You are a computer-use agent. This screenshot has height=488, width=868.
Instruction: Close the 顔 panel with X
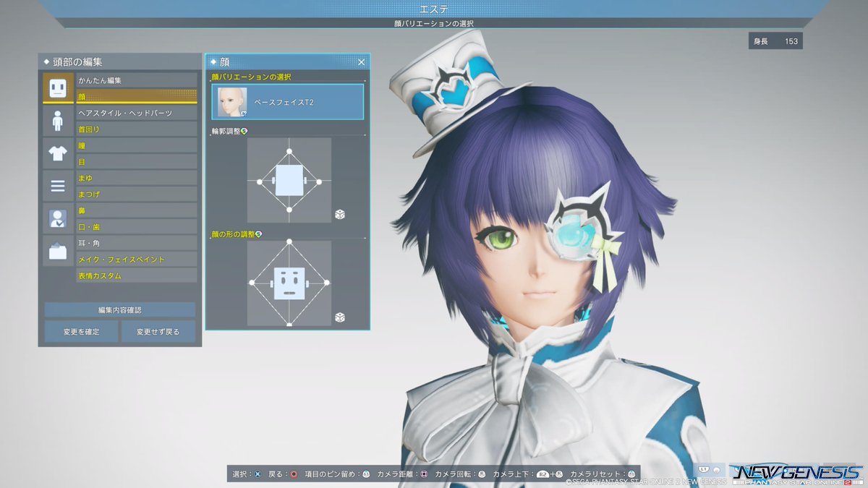click(x=361, y=62)
